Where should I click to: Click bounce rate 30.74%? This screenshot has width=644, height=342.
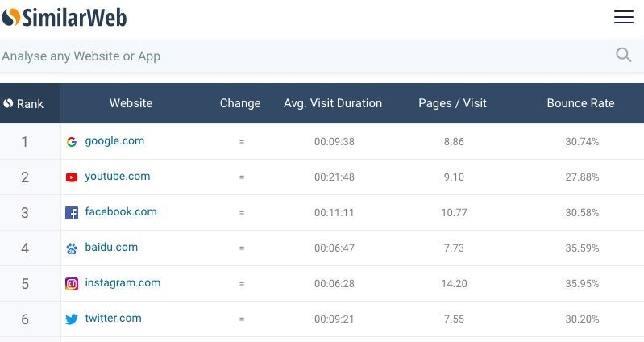pyautogui.click(x=582, y=142)
